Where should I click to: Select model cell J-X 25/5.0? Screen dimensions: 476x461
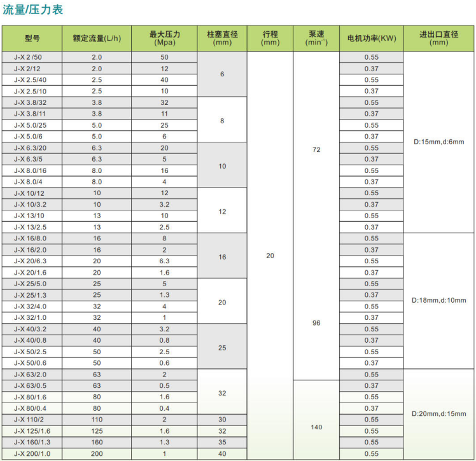pyautogui.click(x=32, y=284)
